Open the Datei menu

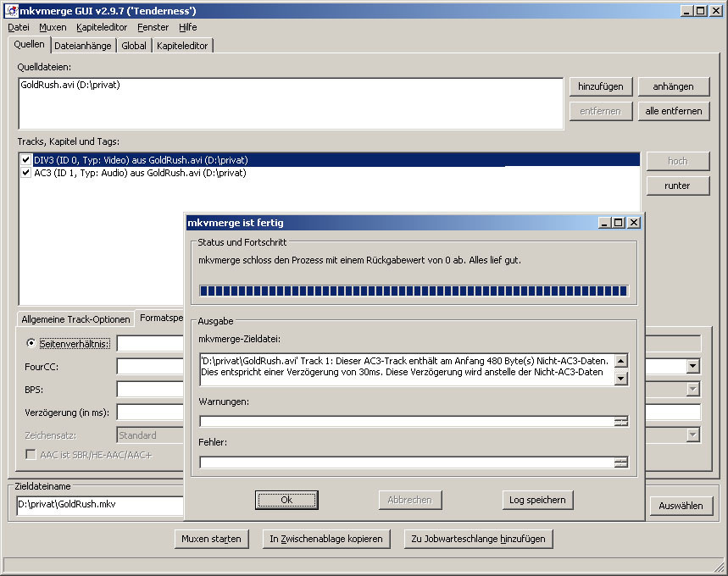point(19,27)
